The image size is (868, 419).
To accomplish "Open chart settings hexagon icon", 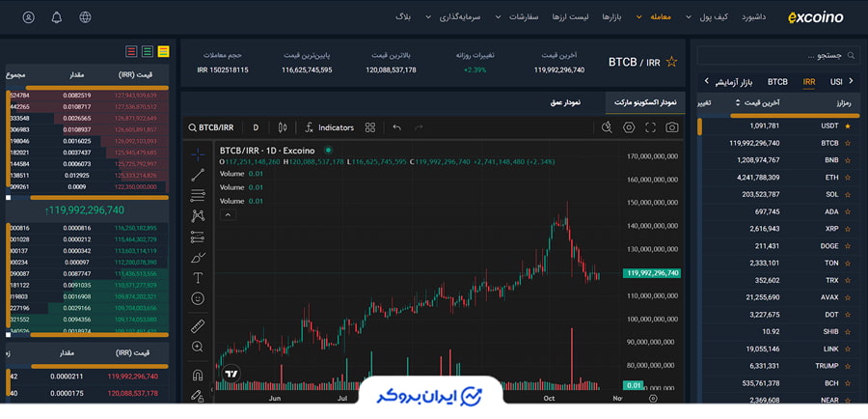I will (x=629, y=127).
